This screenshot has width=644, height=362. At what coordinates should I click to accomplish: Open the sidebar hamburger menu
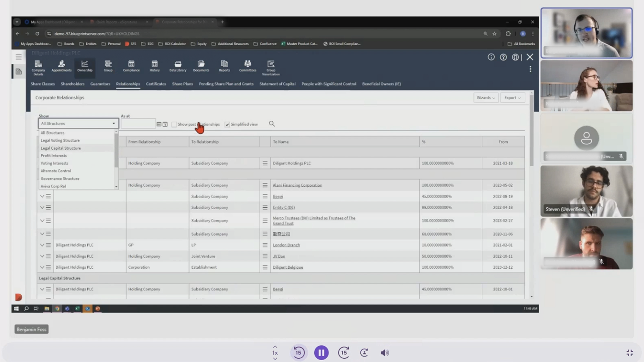point(18,57)
